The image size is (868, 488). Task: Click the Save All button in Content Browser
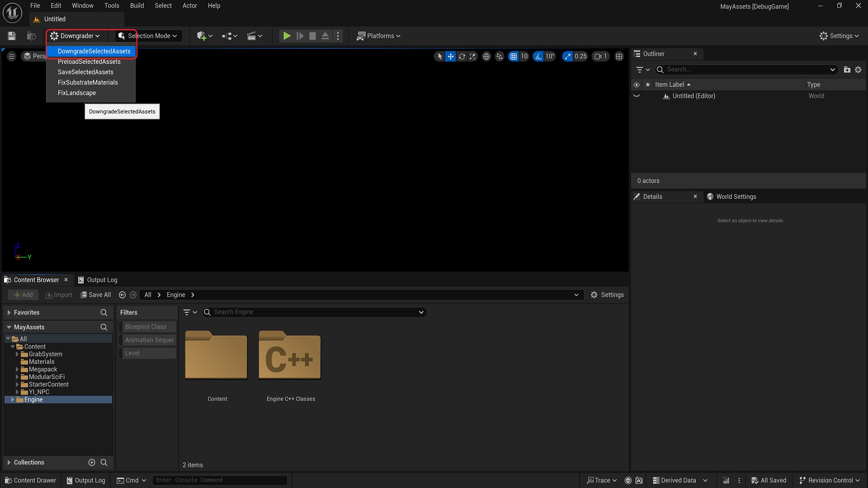[x=95, y=295]
